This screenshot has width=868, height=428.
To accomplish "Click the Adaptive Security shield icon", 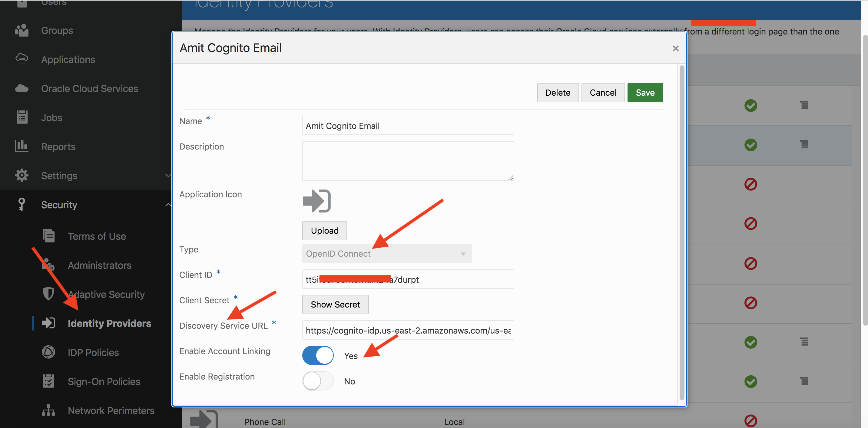I will [x=48, y=294].
